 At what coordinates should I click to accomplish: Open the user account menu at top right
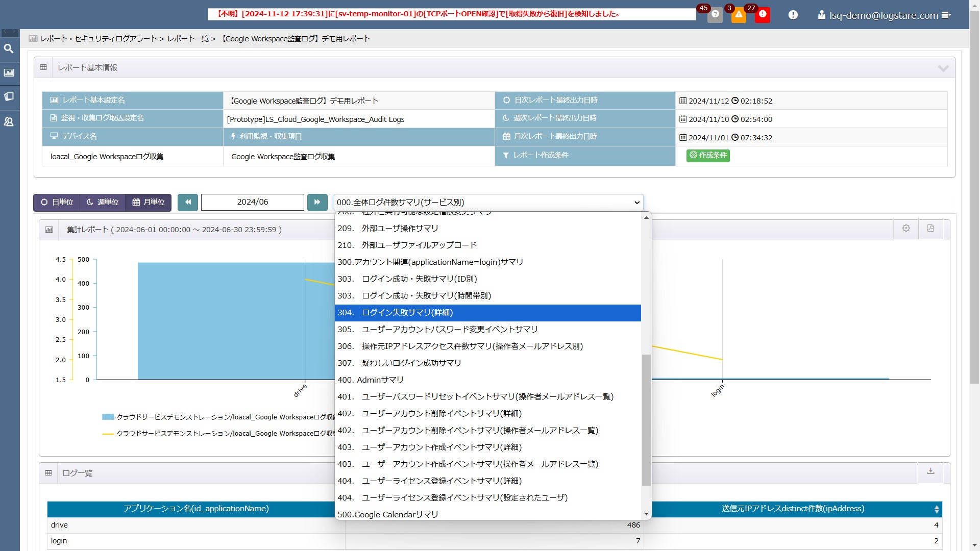point(884,15)
